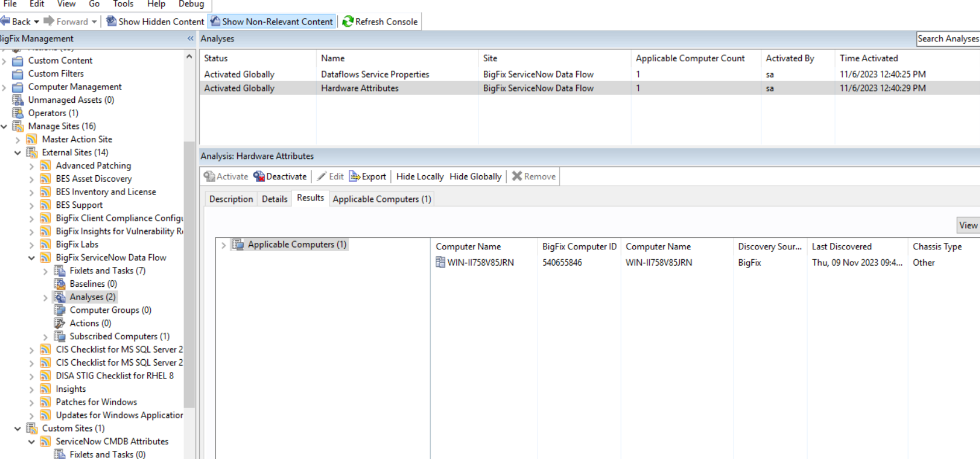This screenshot has height=459, width=980.
Task: Switch to the Details tab
Action: pos(275,199)
